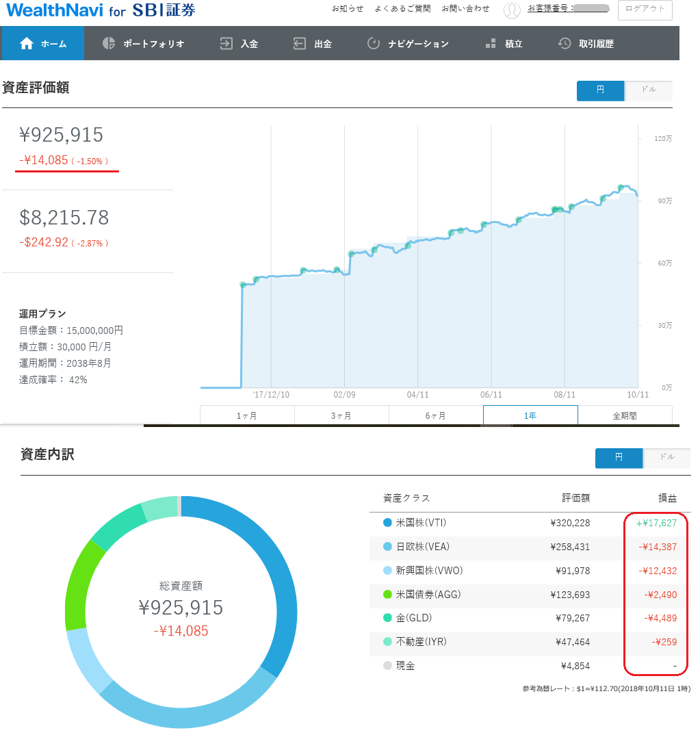Click the green dot next to 米国債券(AGG)
Image resolution: width=700 pixels, height=737 pixels.
[387, 595]
